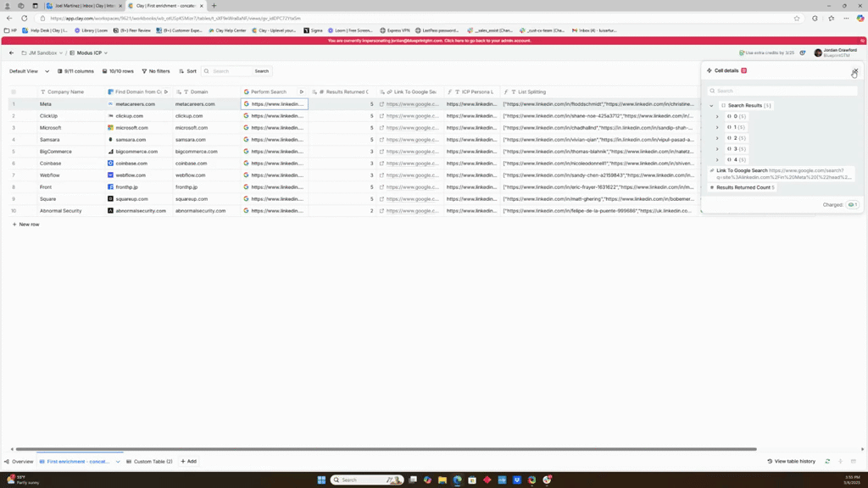Screen dimensions: 868x488
Task: Collapse the Search Results tree
Action: click(711, 106)
